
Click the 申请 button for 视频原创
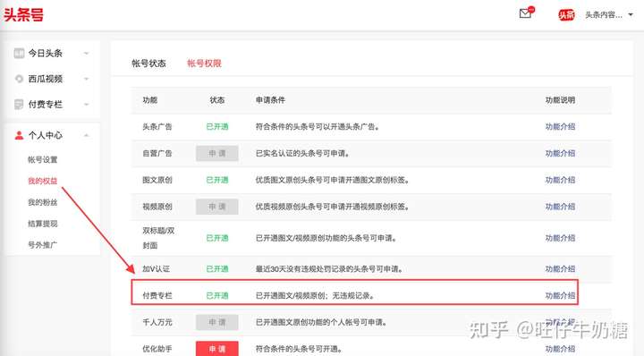(216, 207)
